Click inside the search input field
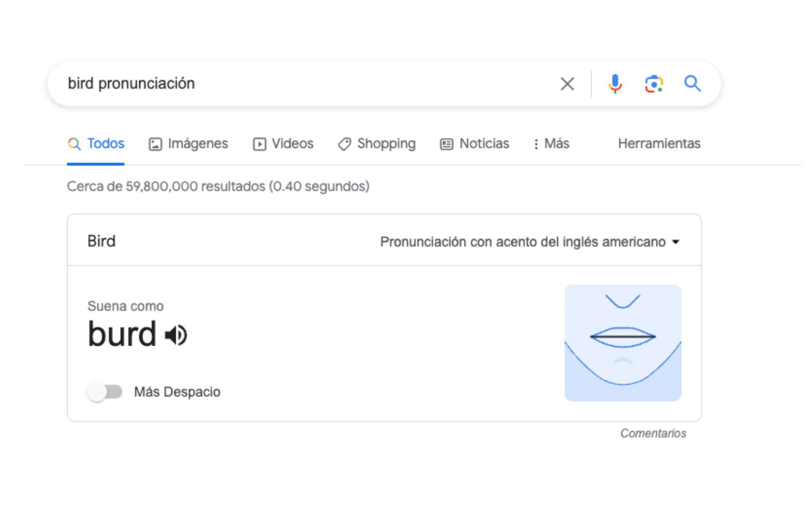This screenshot has height=510, width=812. (283, 84)
